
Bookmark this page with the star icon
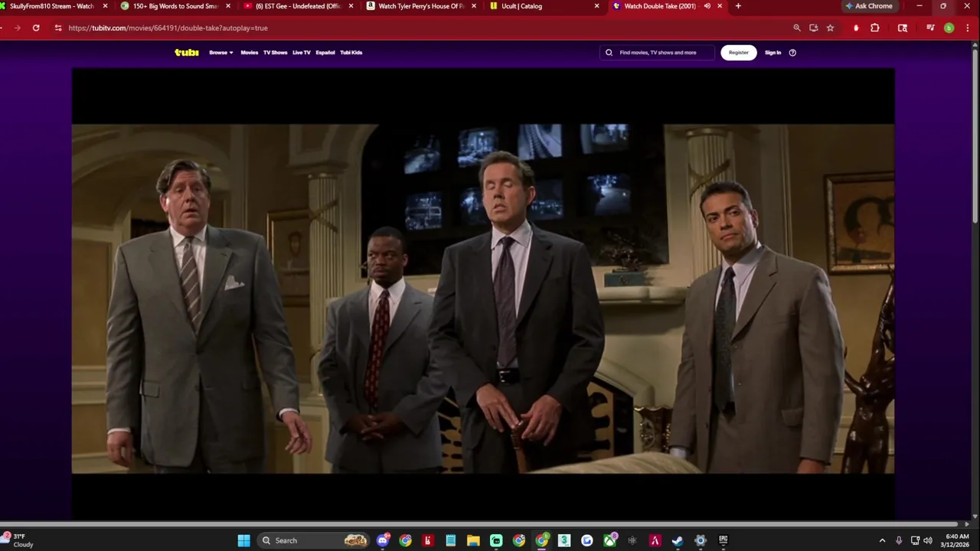pyautogui.click(x=830, y=28)
